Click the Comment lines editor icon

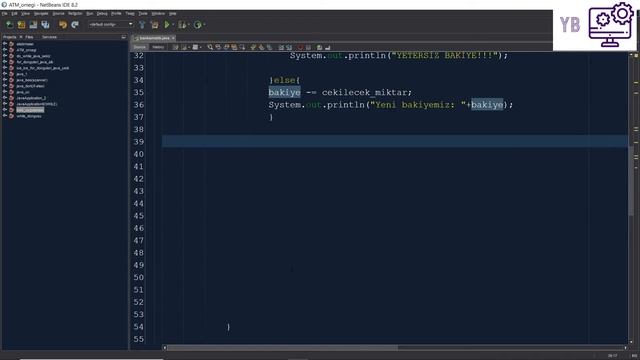319,47
